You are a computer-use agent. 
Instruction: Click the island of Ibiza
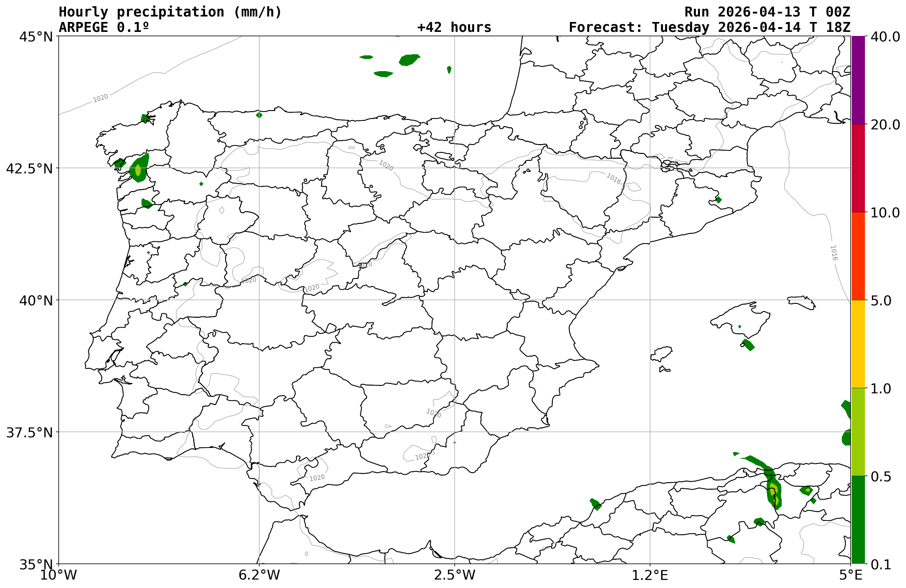661,353
